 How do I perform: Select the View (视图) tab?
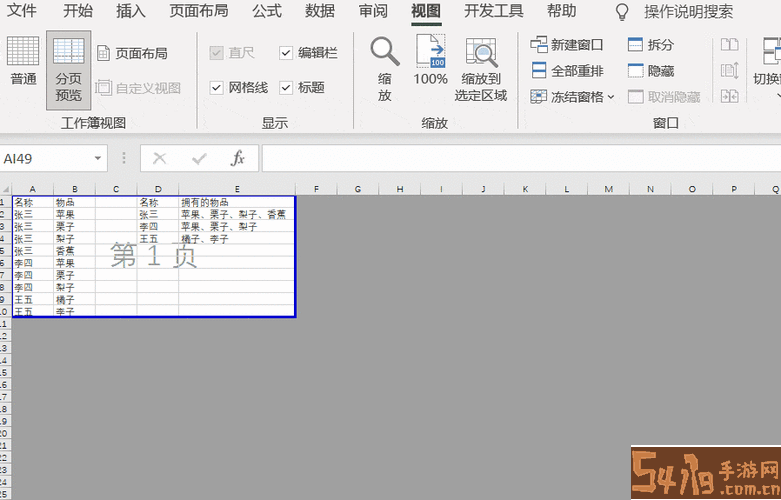coord(426,11)
